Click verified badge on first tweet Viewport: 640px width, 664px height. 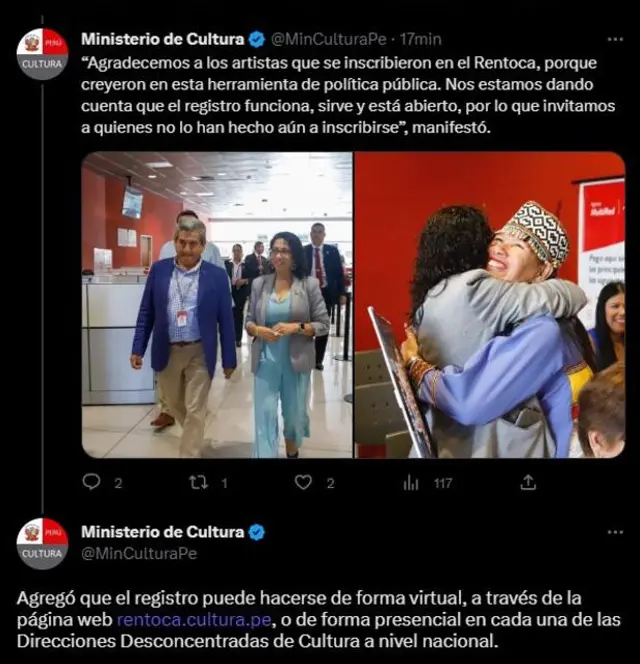pyautogui.click(x=257, y=39)
